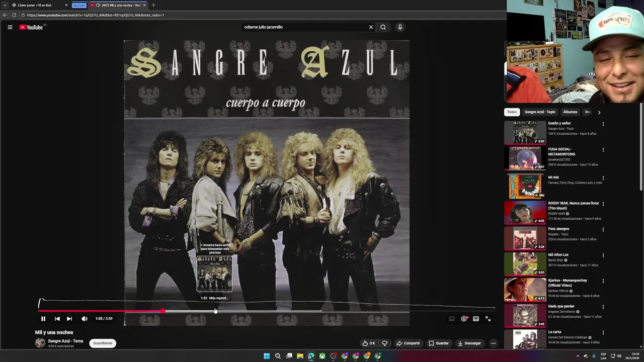Screen dimensions: 644x362
Task: Click the YouTube tab group label
Action: [x=79, y=5]
